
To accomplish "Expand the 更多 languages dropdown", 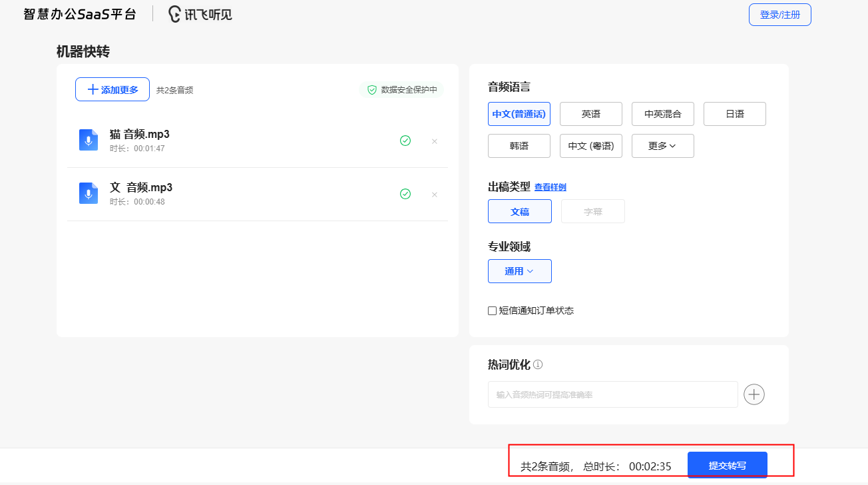I will (x=663, y=146).
